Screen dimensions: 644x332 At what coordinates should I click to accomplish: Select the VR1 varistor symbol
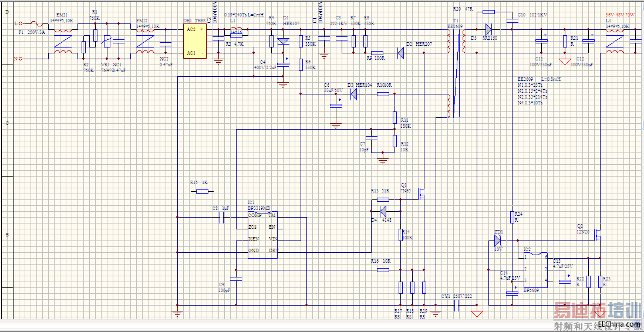[107, 41]
